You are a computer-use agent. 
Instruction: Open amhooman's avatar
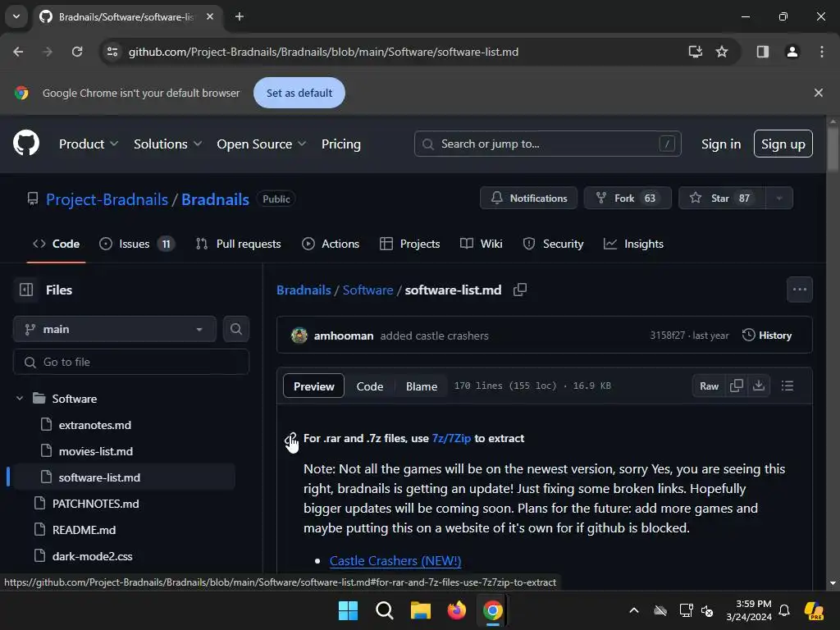point(299,336)
